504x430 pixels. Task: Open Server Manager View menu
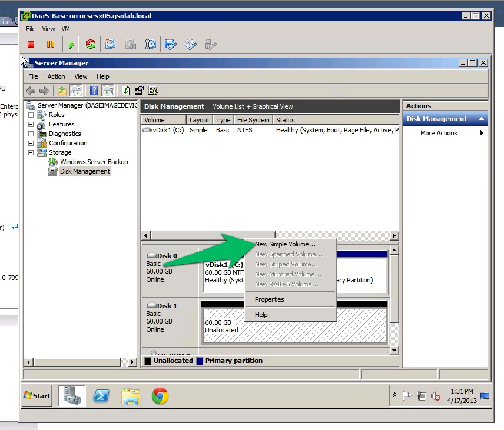[81, 76]
